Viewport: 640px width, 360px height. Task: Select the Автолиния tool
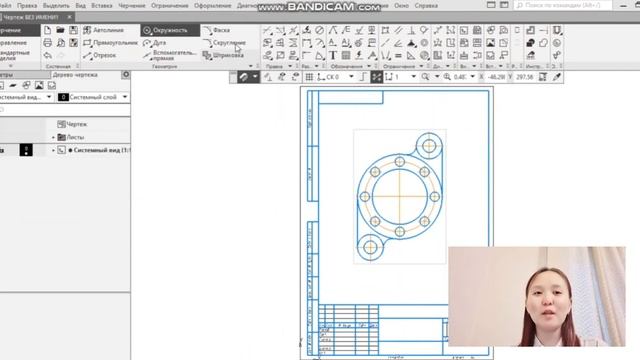click(104, 30)
